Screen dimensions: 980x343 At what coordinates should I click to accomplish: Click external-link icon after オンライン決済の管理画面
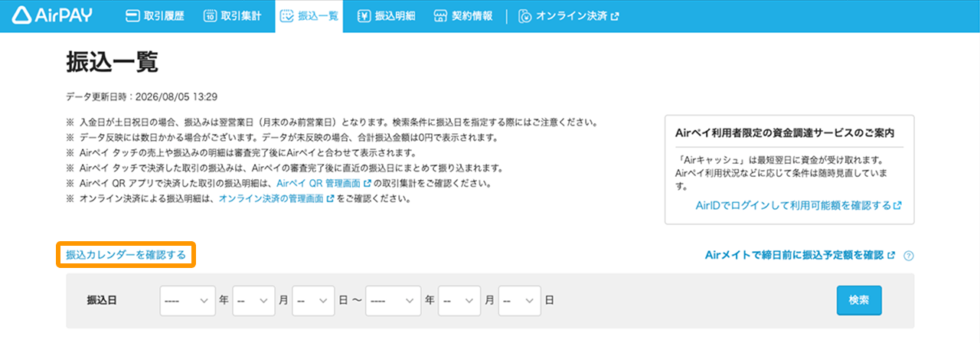(x=330, y=199)
